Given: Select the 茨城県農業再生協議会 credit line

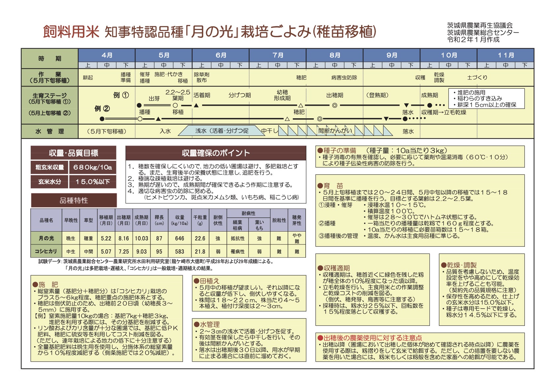Looking at the screenshot, I should pyautogui.click(x=480, y=25).
